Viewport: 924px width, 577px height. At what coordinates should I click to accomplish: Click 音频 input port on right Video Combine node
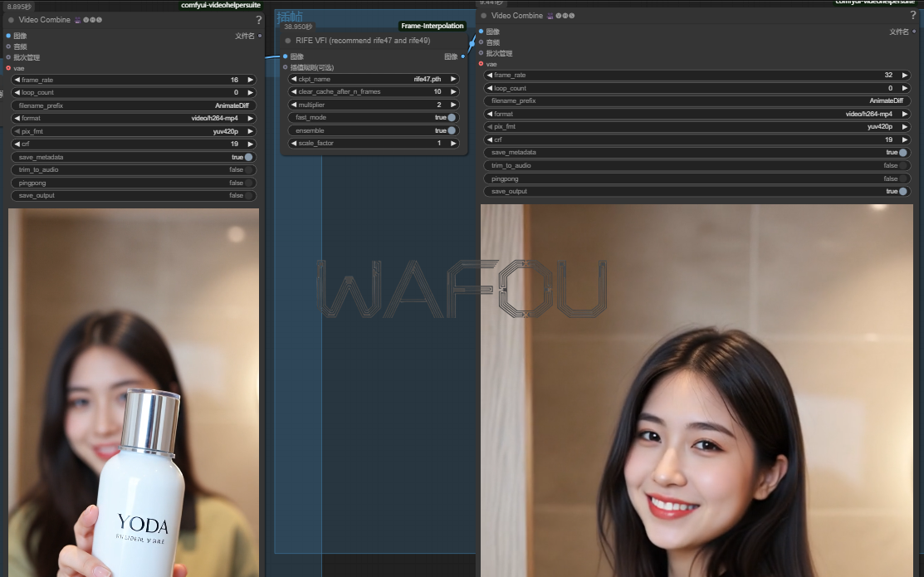pos(481,42)
